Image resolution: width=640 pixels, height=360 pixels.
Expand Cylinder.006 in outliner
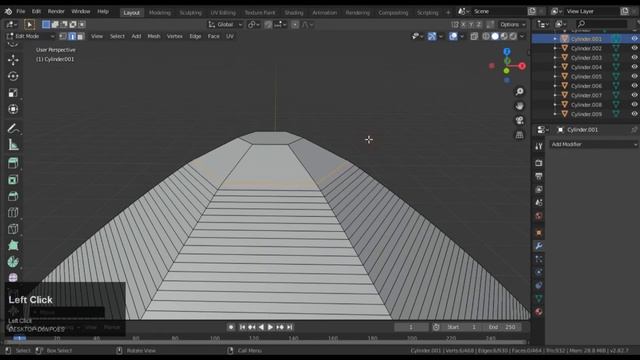[x=555, y=86]
